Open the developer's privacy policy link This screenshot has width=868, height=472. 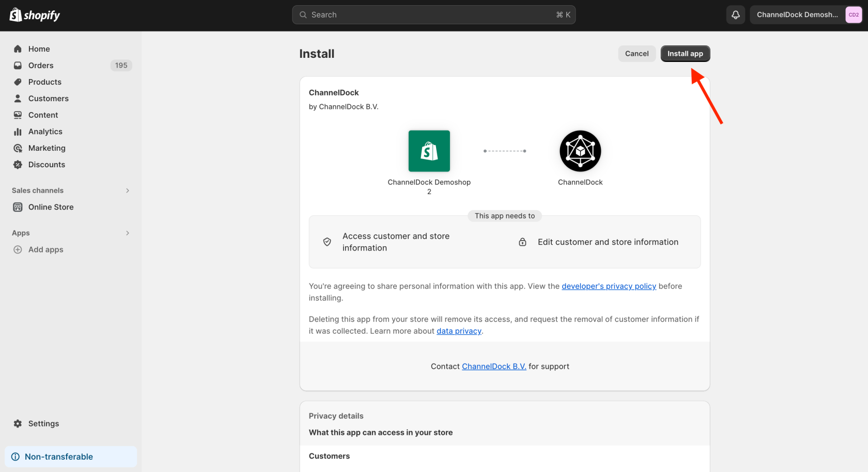click(x=609, y=286)
